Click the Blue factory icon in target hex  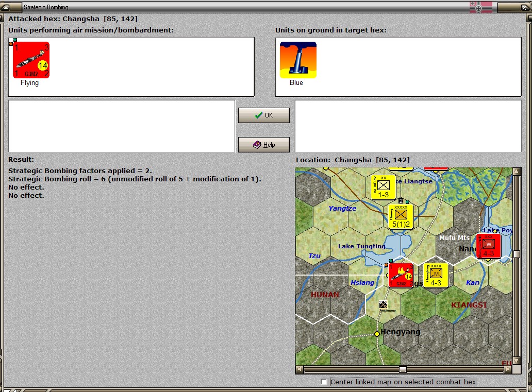(298, 60)
